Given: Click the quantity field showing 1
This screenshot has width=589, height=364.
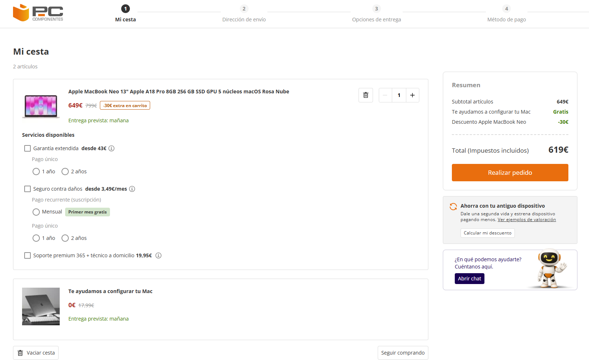Looking at the screenshot, I should point(399,95).
